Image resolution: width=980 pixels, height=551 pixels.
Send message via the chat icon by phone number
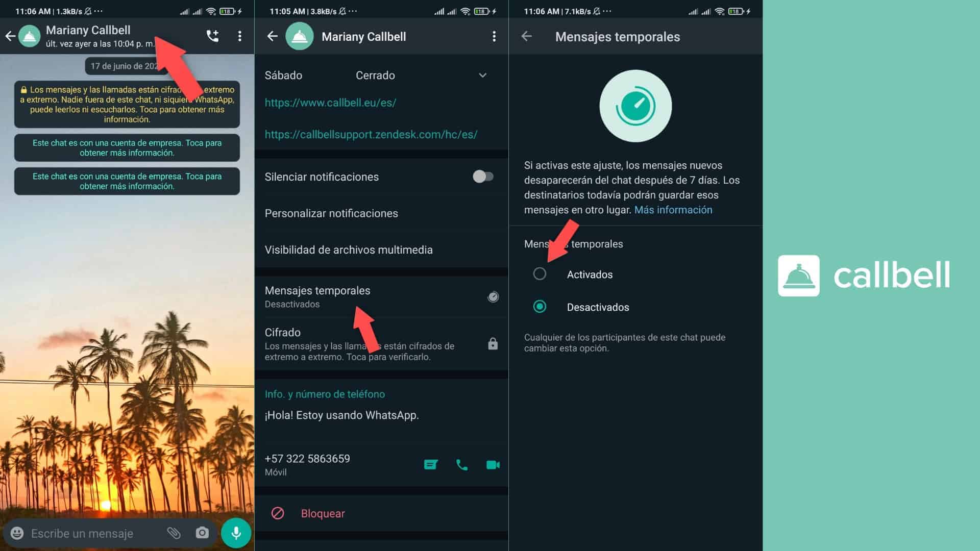pos(431,465)
